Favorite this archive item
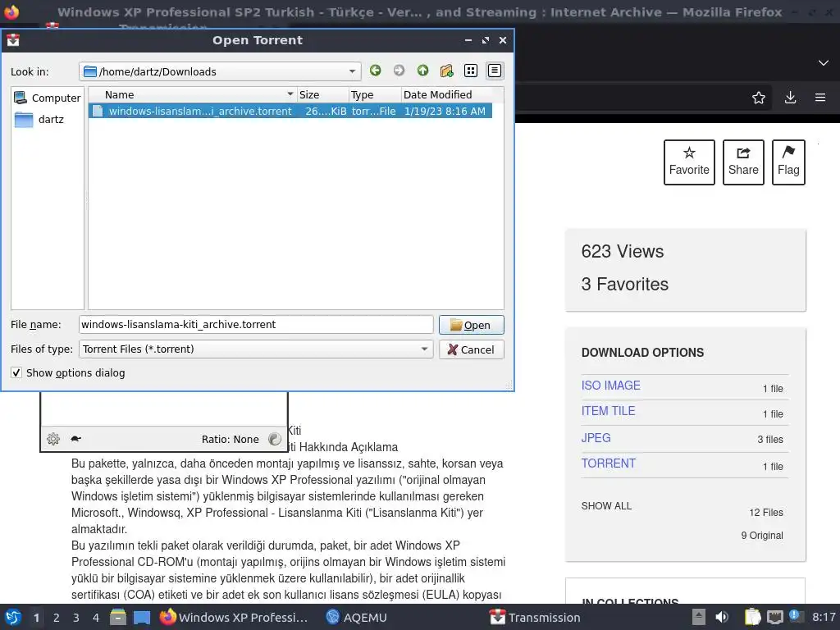Viewport: 840px width, 630px height. pyautogui.click(x=689, y=162)
